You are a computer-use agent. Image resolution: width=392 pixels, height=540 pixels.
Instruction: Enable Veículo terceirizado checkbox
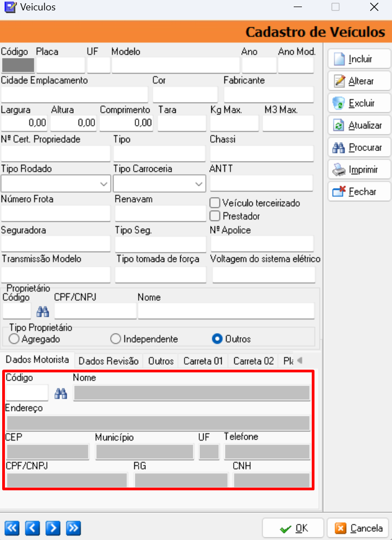pyautogui.click(x=215, y=203)
